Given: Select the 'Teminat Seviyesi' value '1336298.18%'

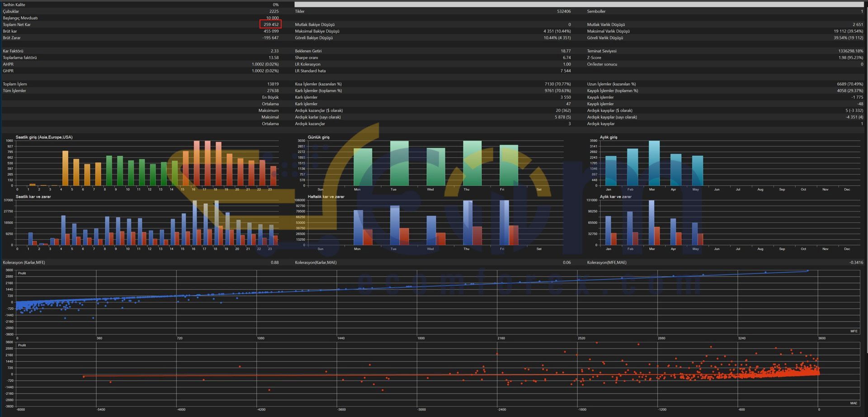Looking at the screenshot, I should [850, 51].
